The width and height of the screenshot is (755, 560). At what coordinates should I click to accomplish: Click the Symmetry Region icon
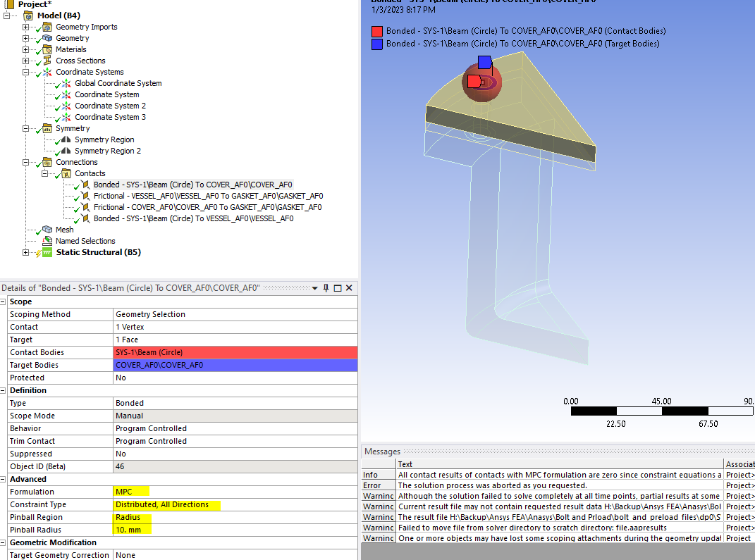[66, 139]
